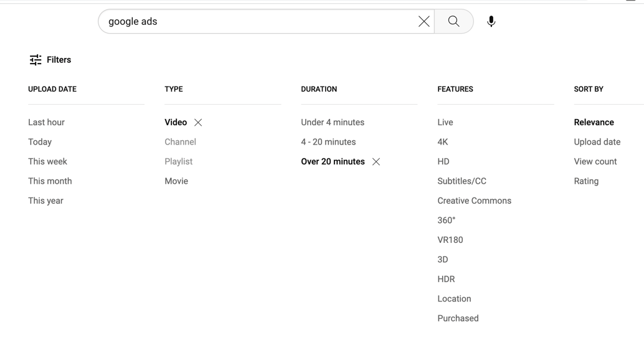Enable the Location feature filter
Image resolution: width=644 pixels, height=337 pixels.
[x=454, y=299]
